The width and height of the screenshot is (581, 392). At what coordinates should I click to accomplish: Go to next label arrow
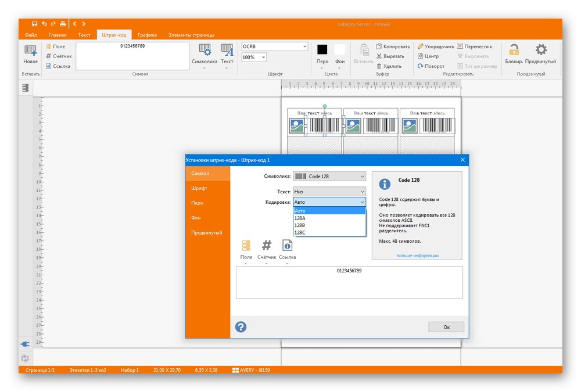point(84,24)
